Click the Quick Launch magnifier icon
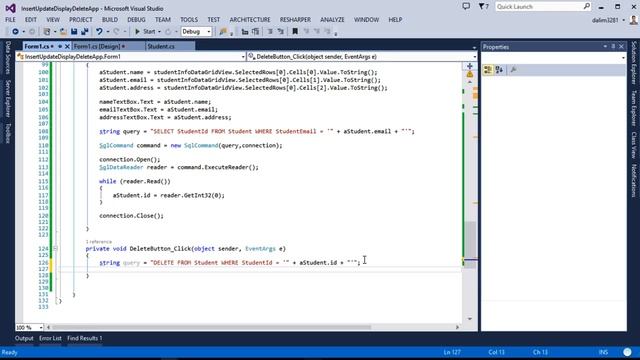640x360 pixels. tap(587, 6)
